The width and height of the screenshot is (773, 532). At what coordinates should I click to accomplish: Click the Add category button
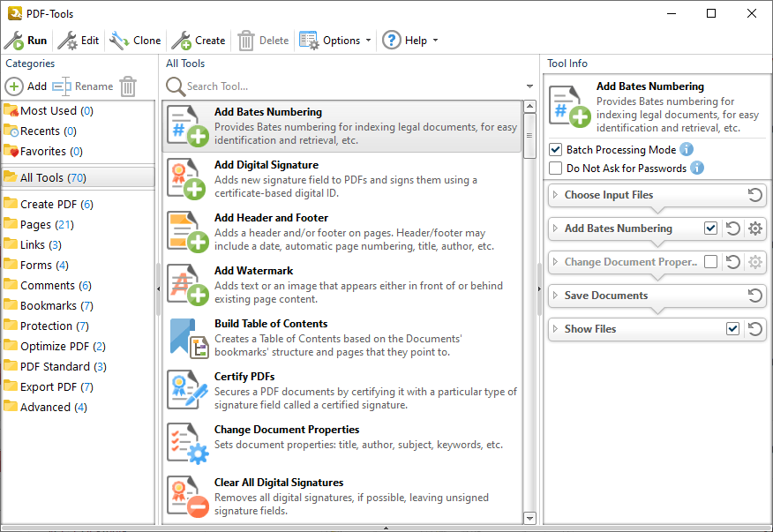27,86
